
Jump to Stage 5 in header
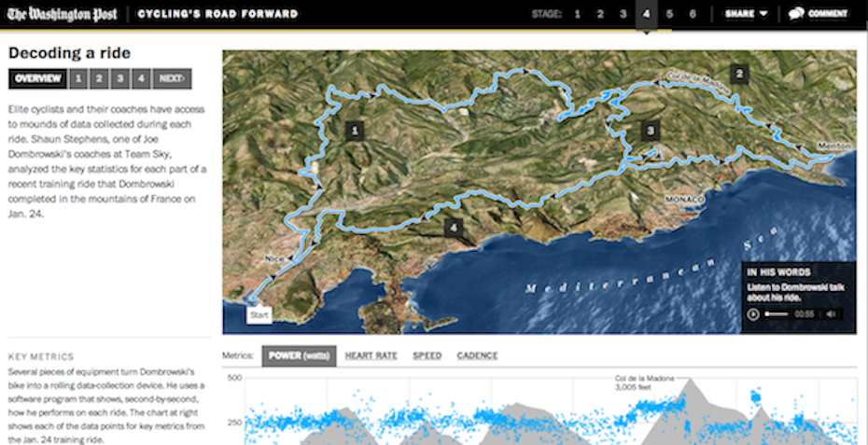[x=669, y=14]
